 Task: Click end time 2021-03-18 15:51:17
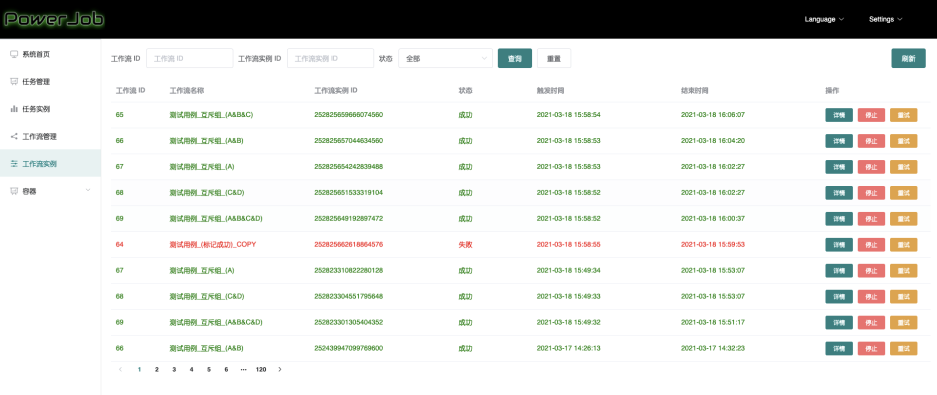click(713, 322)
